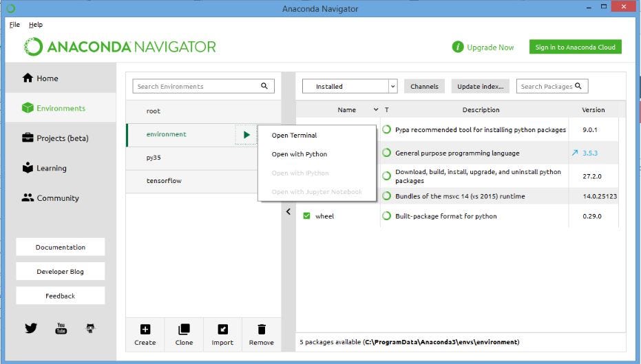Click the Feedback button

pyautogui.click(x=61, y=296)
